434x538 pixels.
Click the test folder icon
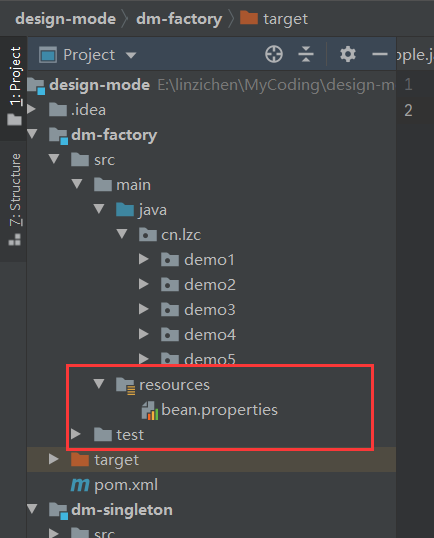click(103, 435)
